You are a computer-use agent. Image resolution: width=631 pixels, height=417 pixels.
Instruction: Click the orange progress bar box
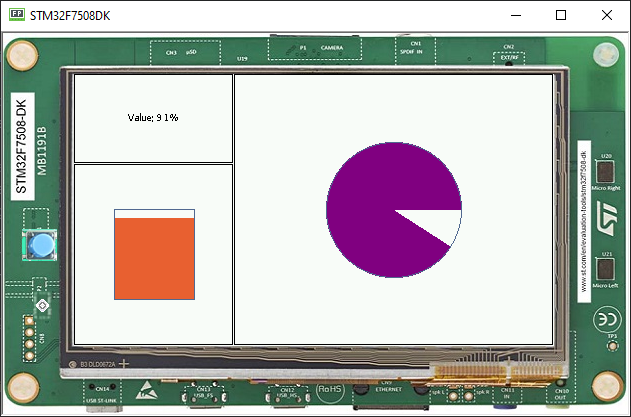pos(154,259)
